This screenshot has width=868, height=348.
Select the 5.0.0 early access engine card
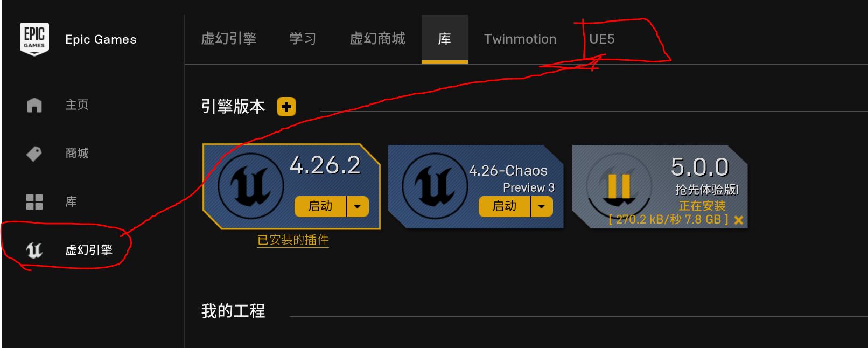660,186
